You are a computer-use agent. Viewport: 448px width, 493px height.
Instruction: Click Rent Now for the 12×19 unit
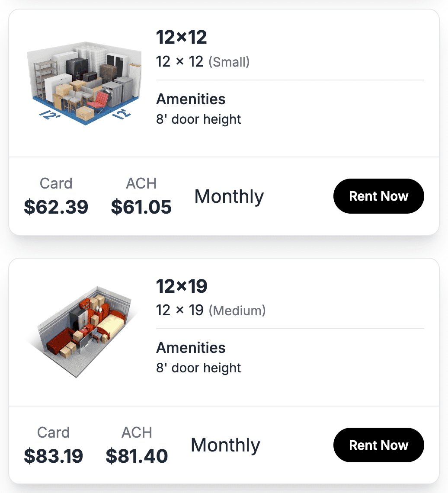tap(378, 445)
